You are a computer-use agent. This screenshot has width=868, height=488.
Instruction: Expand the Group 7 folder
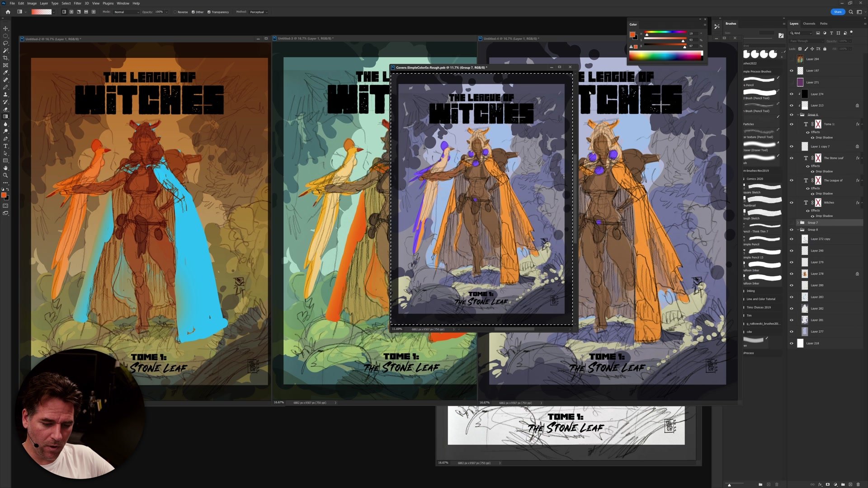click(797, 222)
